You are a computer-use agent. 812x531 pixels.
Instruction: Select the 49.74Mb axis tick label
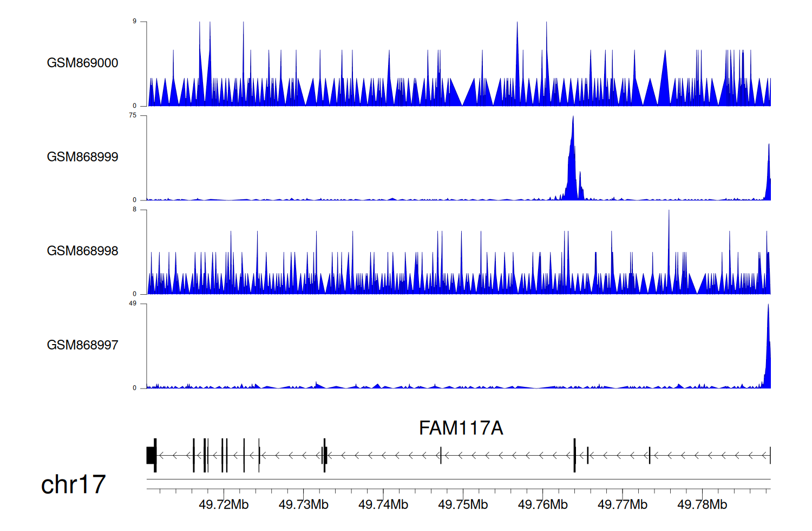[383, 504]
